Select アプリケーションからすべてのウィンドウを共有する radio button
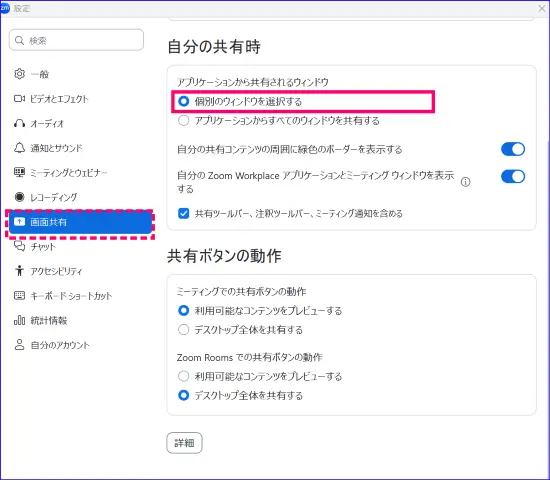The width and height of the screenshot is (550, 480). 183,121
